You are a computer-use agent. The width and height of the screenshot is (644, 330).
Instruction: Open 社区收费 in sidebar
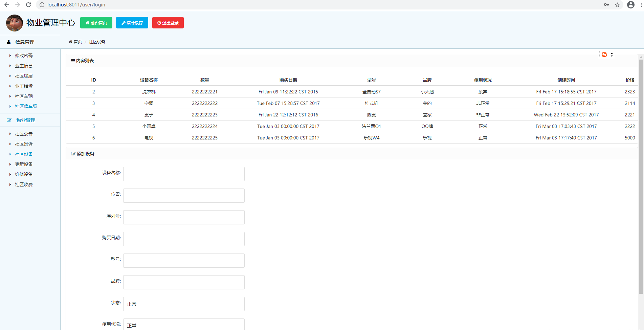coord(24,184)
